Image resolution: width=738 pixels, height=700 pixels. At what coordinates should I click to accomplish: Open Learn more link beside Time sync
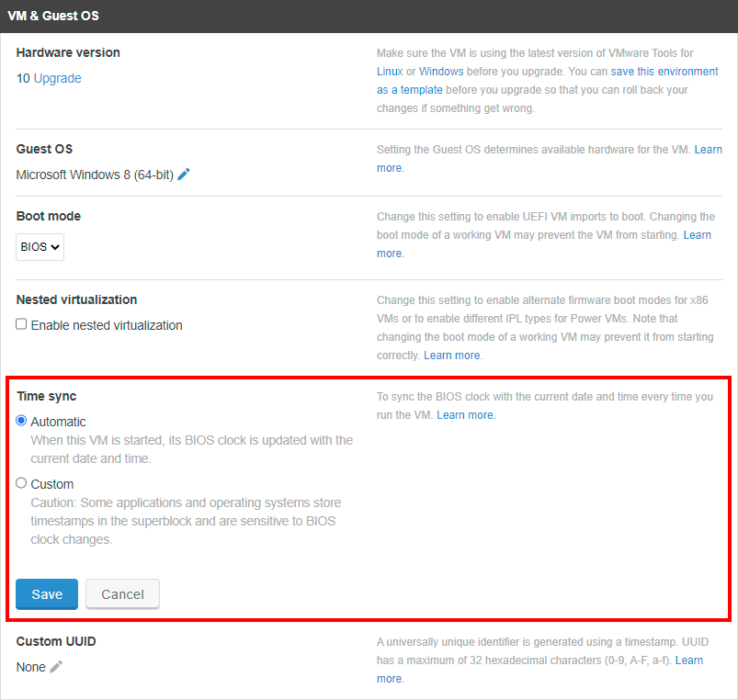click(466, 415)
